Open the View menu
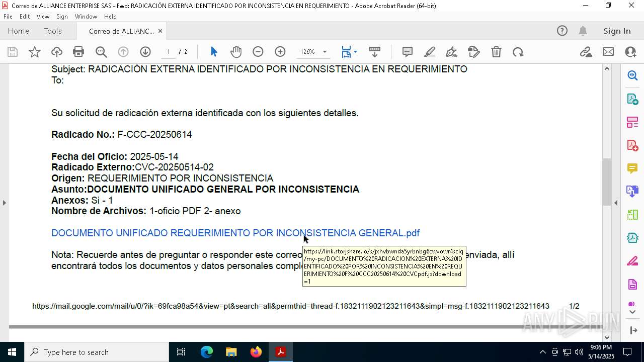The image size is (644, 362). point(43,17)
